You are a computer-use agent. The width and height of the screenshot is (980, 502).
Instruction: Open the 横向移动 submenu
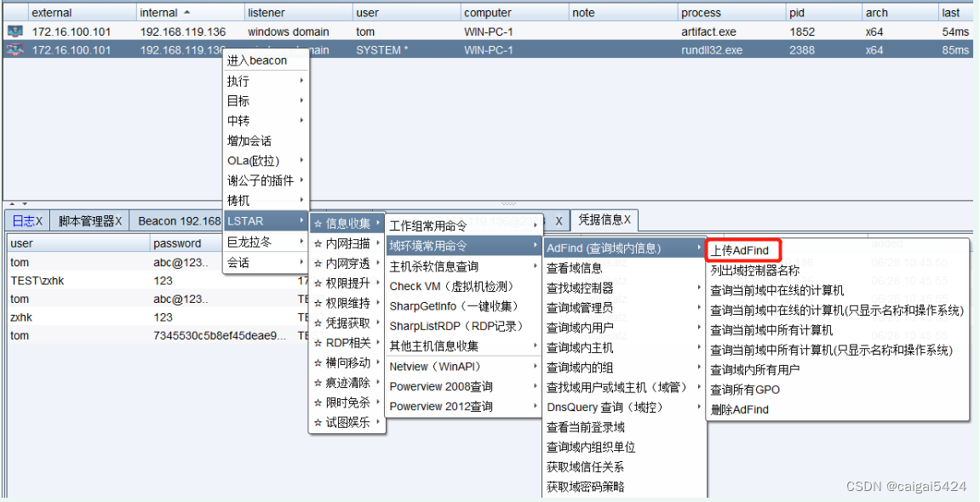click(347, 362)
